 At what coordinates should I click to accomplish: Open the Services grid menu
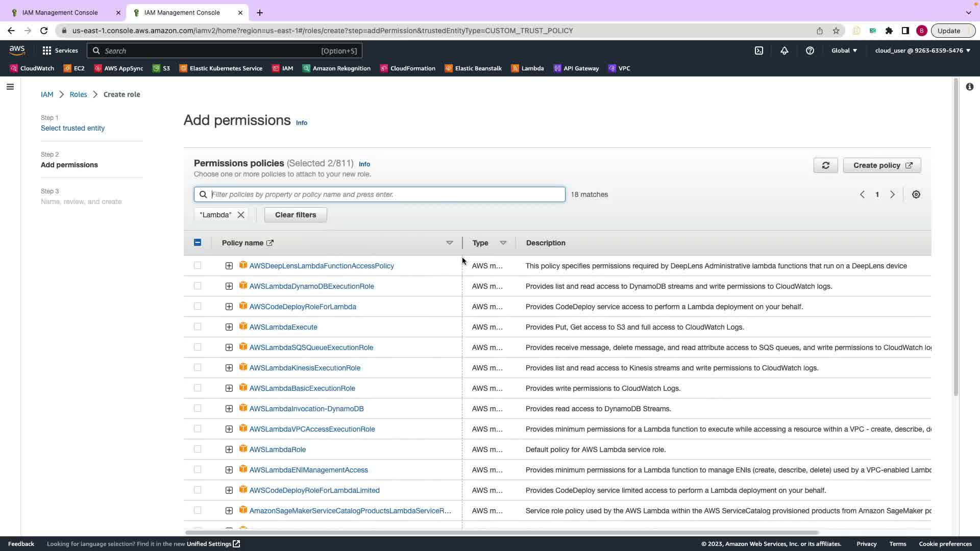point(60,51)
